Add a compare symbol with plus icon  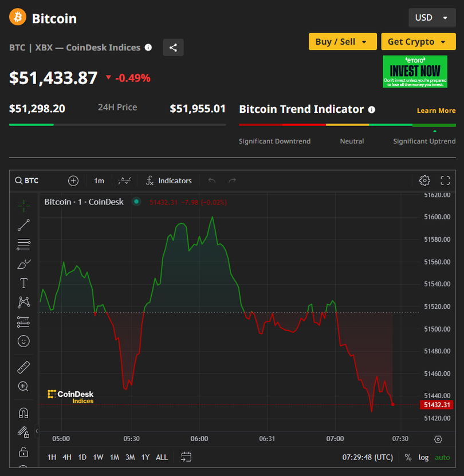(x=73, y=180)
